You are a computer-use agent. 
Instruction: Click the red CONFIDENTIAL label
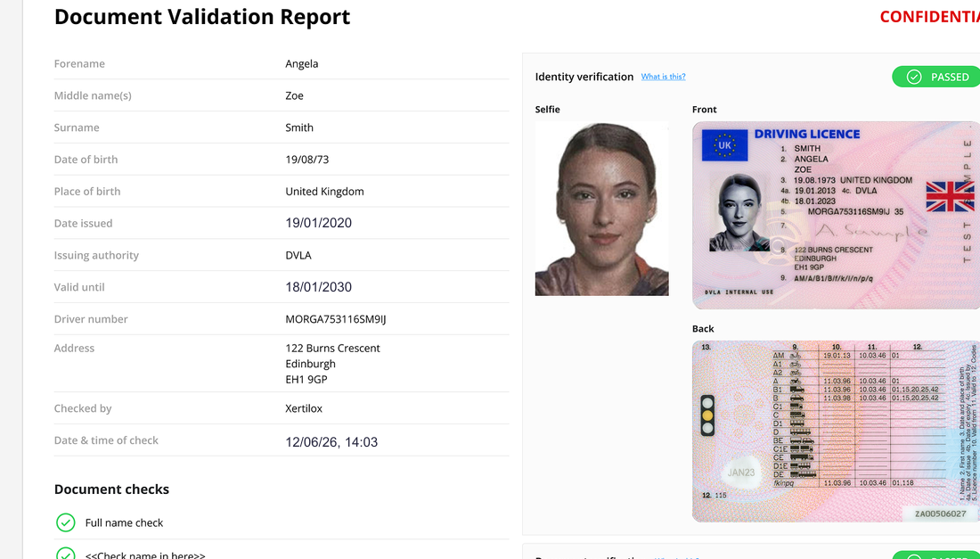point(929,17)
